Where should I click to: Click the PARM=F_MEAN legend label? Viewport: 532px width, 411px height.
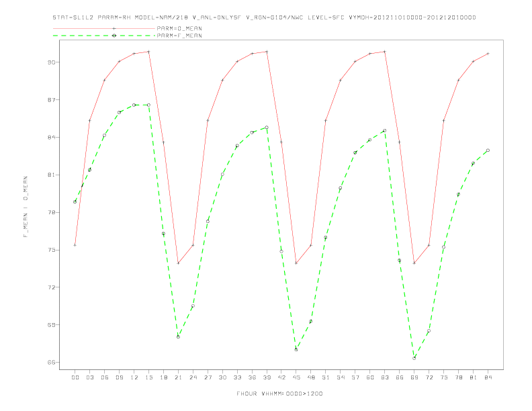click(x=179, y=36)
